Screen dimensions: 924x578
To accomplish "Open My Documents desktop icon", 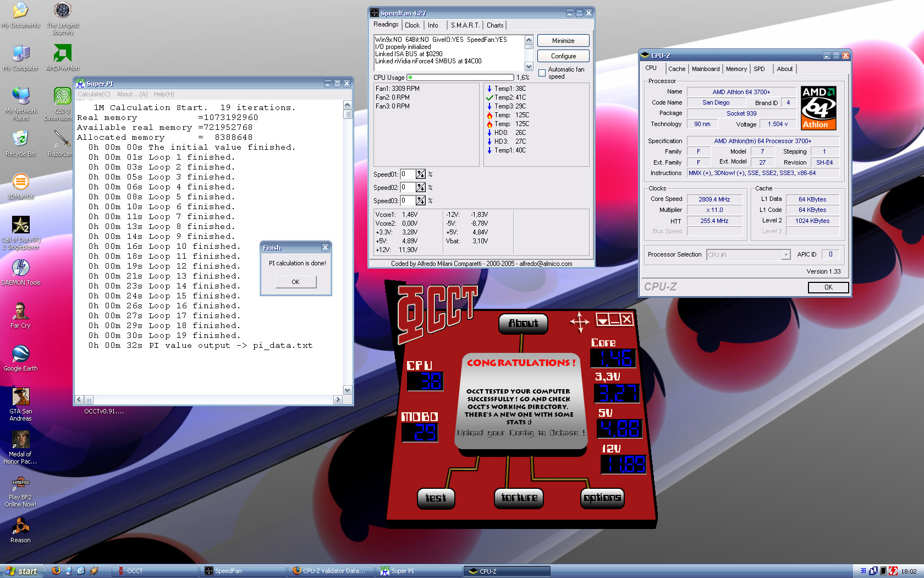I will point(20,15).
